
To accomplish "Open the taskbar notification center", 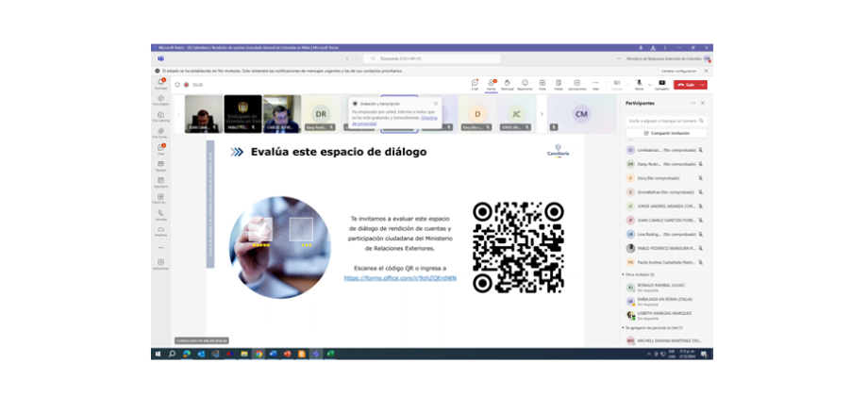I will [704, 354].
